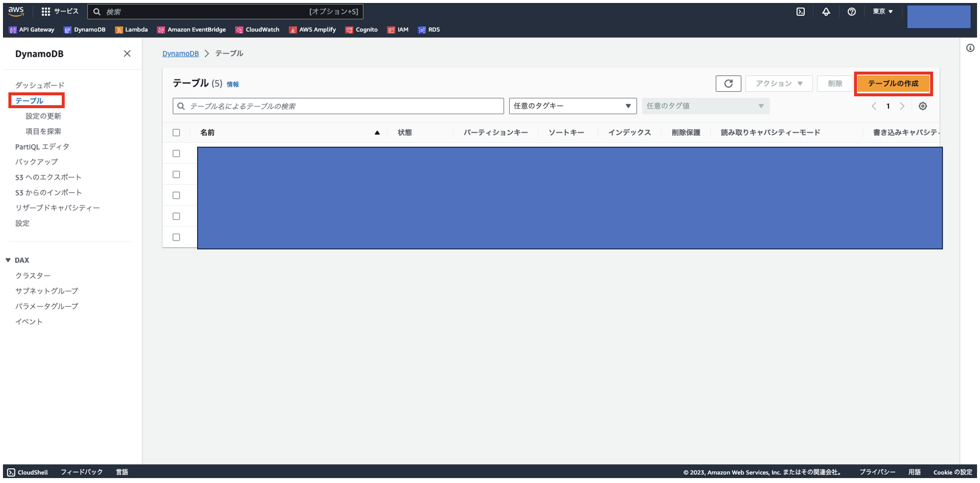Open Amazon EventBridge bookmark shortcut

pos(192,30)
